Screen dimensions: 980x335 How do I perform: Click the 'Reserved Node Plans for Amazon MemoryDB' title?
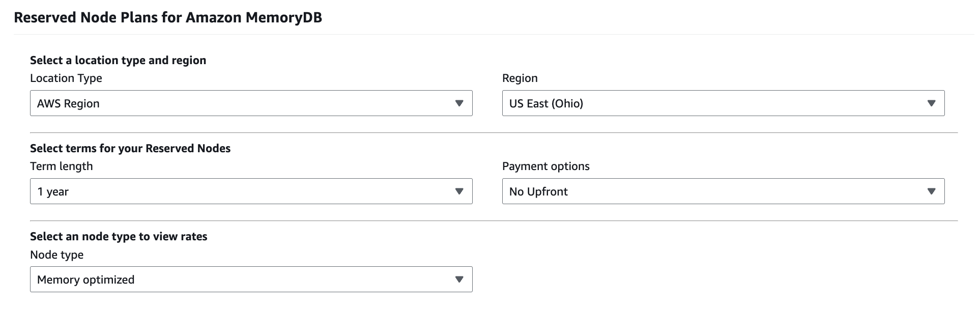click(x=168, y=18)
